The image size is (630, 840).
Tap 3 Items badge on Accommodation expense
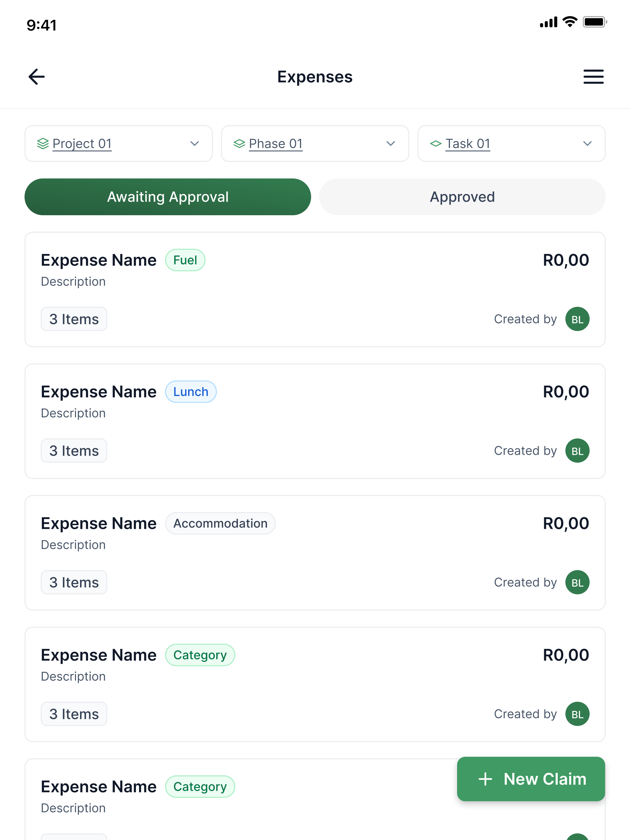pyautogui.click(x=74, y=582)
